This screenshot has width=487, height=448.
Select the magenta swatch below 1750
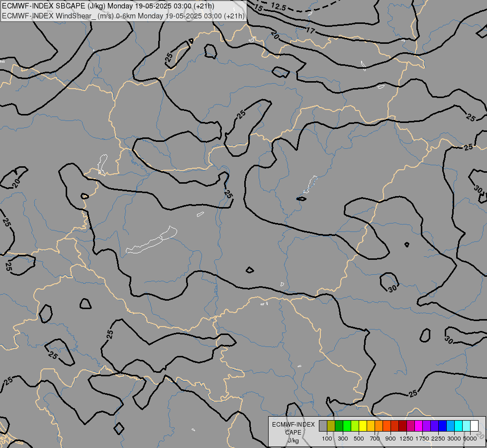pyautogui.click(x=419, y=426)
